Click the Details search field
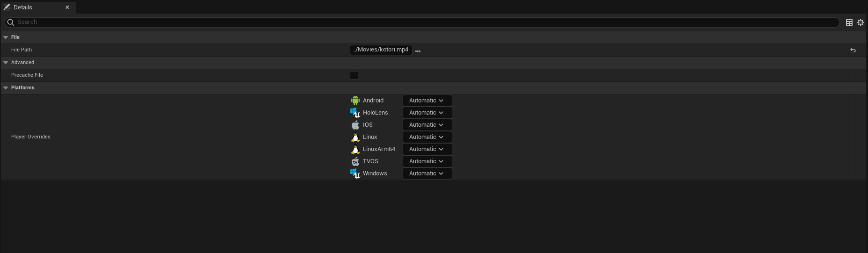Screen dimensions: 868x253 click(x=421, y=22)
